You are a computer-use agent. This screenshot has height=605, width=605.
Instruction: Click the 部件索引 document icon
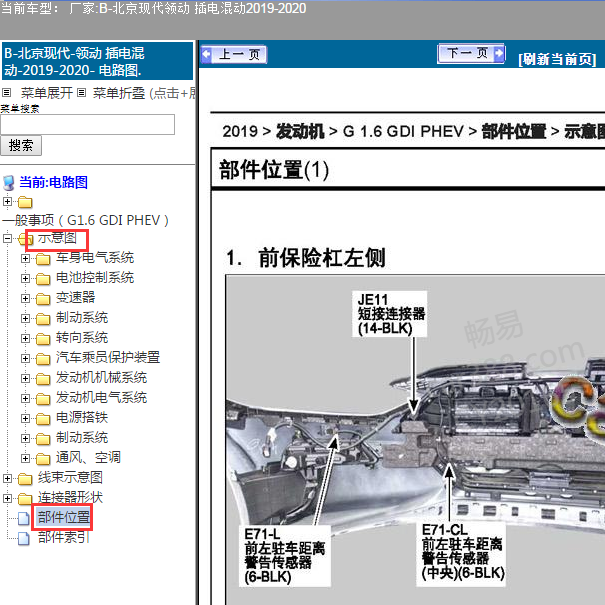[x=24, y=539]
